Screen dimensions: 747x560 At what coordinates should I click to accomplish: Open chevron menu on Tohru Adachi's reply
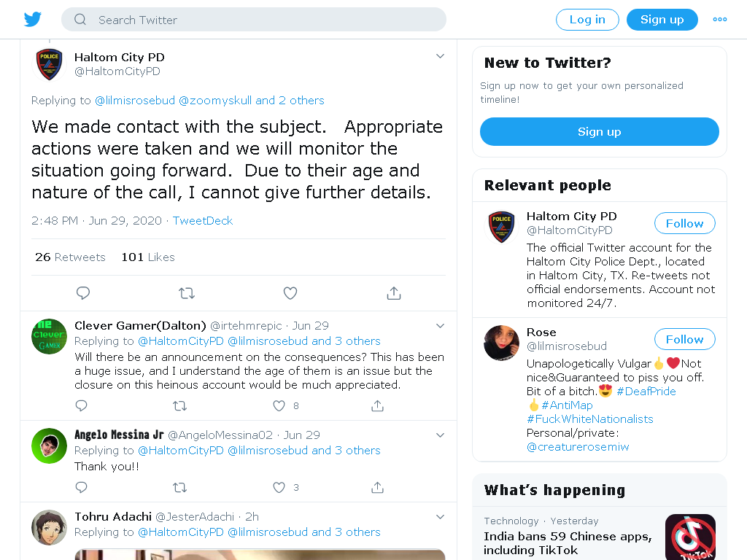[x=440, y=517]
